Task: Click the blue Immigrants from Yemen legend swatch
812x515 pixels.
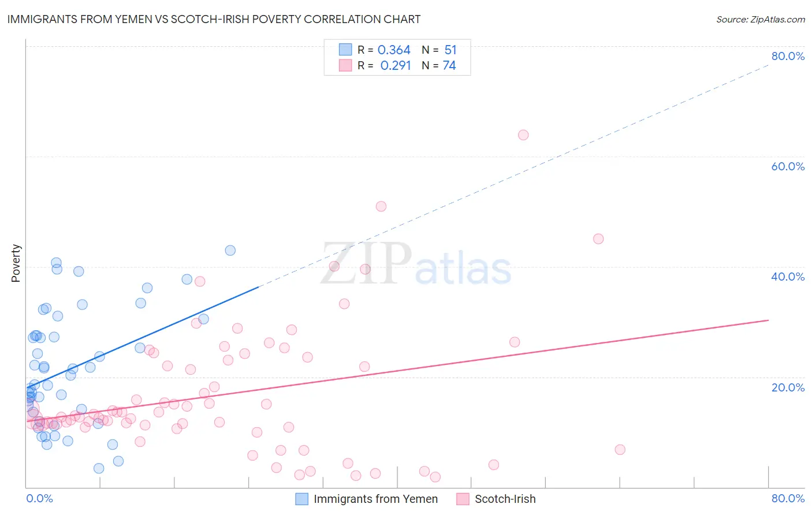Action: pos(301,499)
